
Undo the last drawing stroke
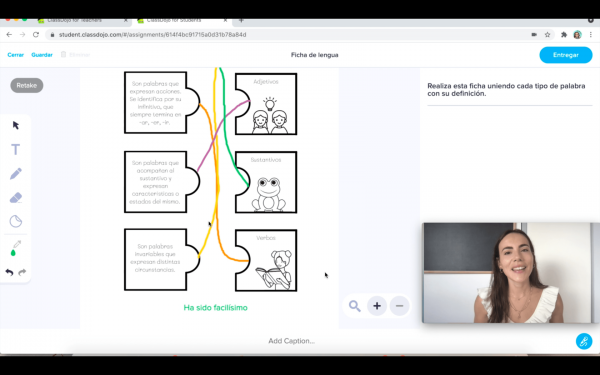pyautogui.click(x=10, y=272)
